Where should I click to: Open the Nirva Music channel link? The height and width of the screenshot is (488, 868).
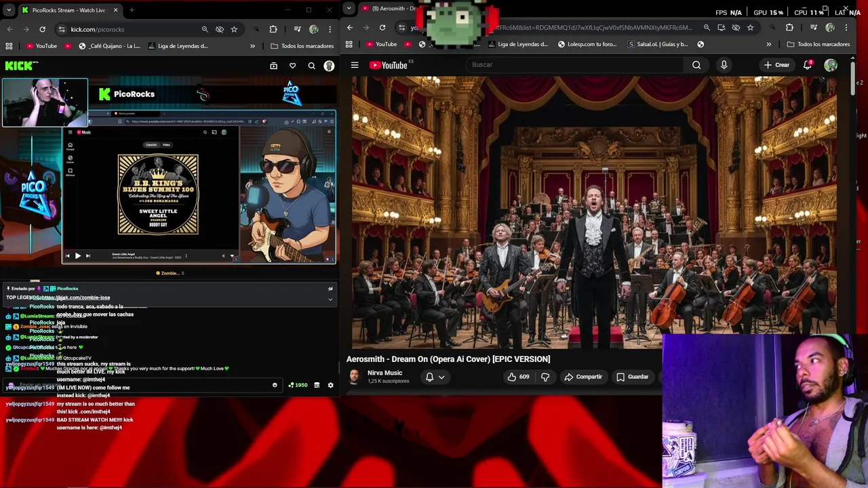(x=384, y=373)
